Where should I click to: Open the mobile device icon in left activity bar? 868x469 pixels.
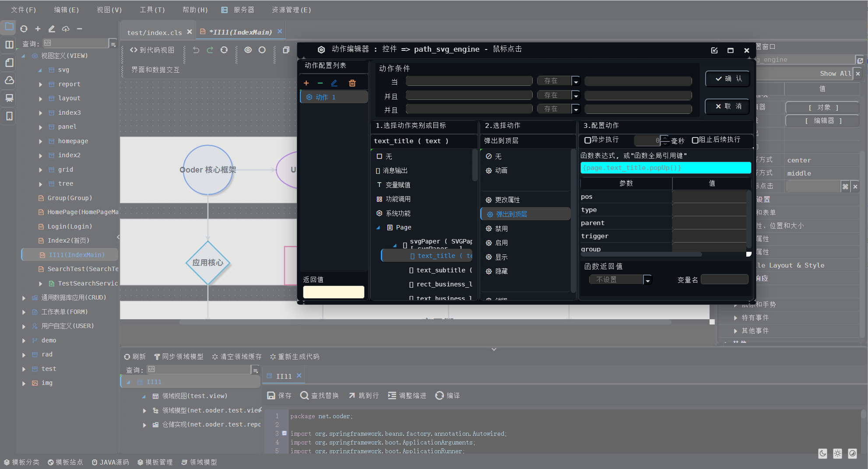pyautogui.click(x=9, y=116)
